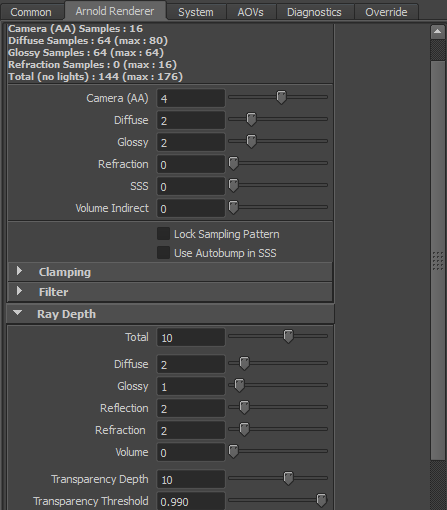Click the Reflection depth slider handle
447x510 pixels.
(244, 407)
